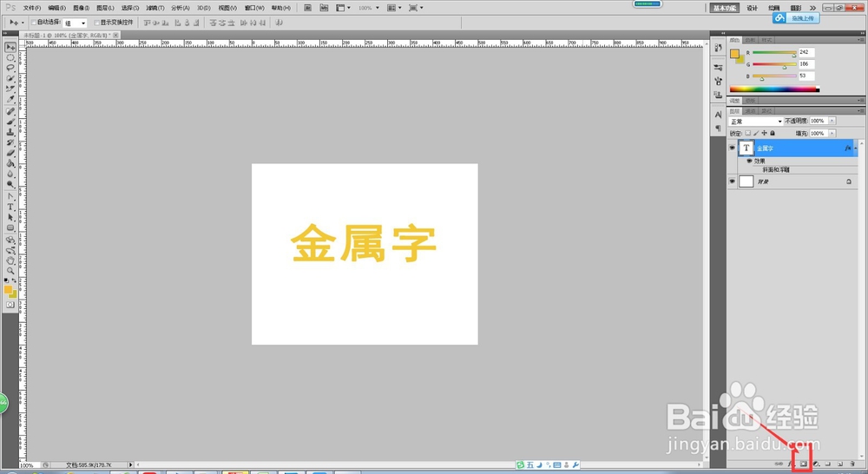
Task: Select the Horizontal Type tool
Action: tap(10, 207)
